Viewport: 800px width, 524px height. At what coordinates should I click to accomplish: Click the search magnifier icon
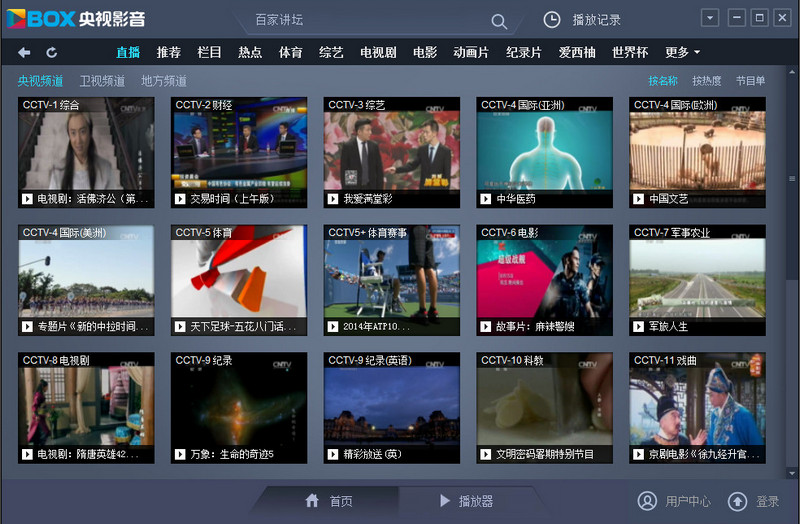tap(499, 21)
